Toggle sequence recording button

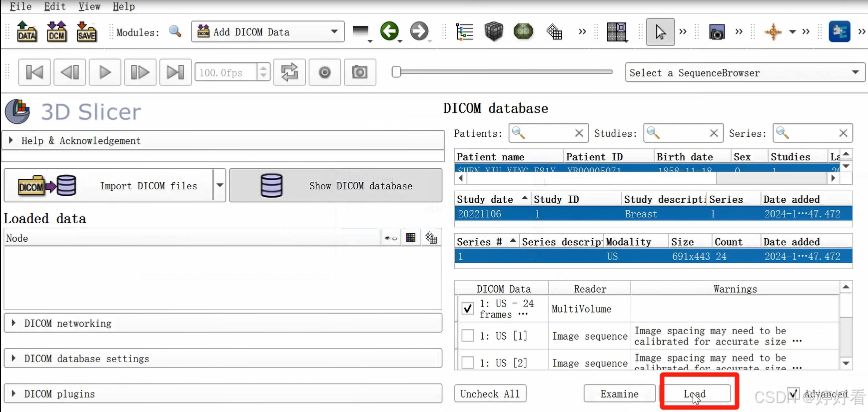325,72
